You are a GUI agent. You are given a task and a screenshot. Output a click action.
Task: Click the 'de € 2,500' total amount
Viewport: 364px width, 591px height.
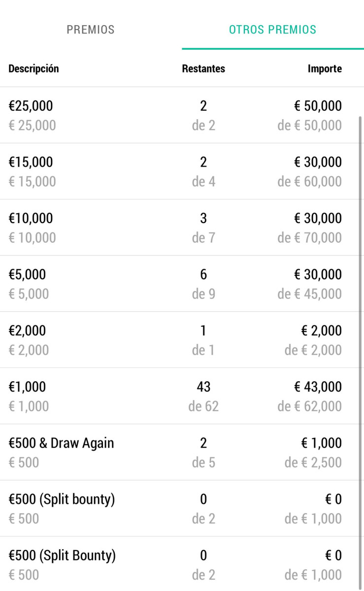(313, 462)
